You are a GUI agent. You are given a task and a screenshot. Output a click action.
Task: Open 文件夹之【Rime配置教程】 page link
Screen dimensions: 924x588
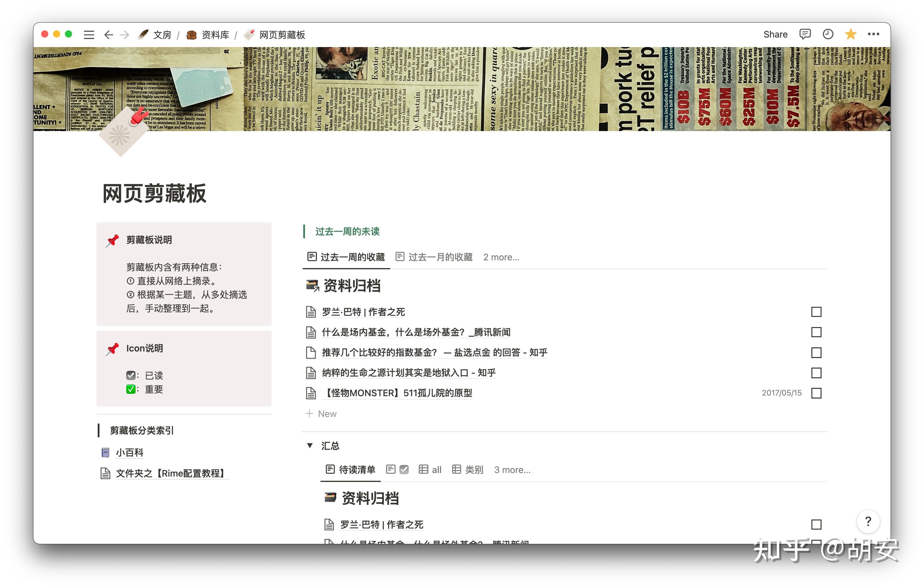(172, 473)
